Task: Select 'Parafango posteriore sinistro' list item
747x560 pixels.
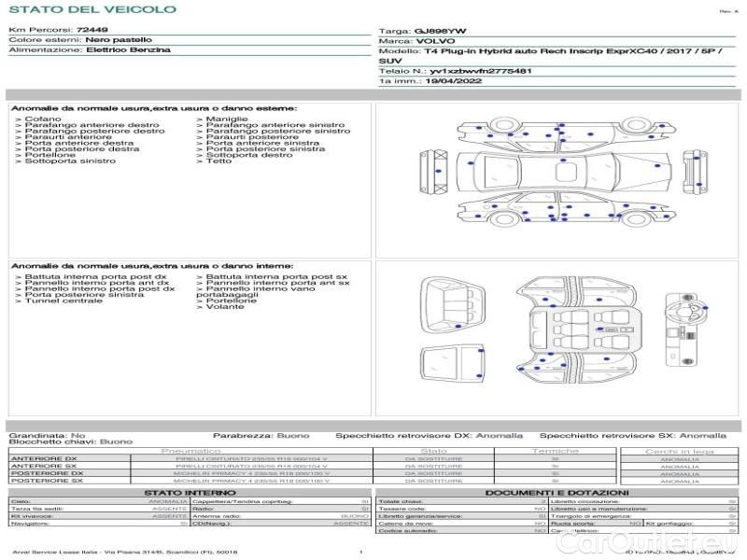Action: point(278,131)
